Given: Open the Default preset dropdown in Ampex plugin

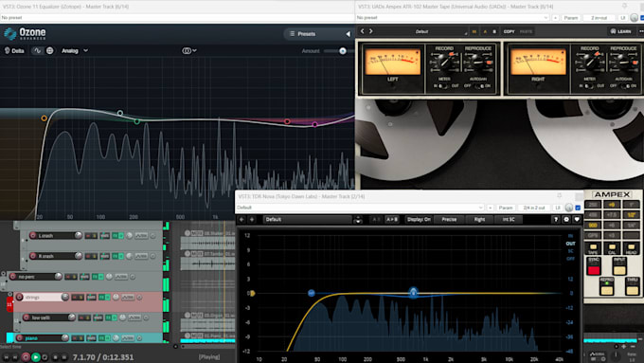Looking at the screenshot, I should (x=422, y=31).
